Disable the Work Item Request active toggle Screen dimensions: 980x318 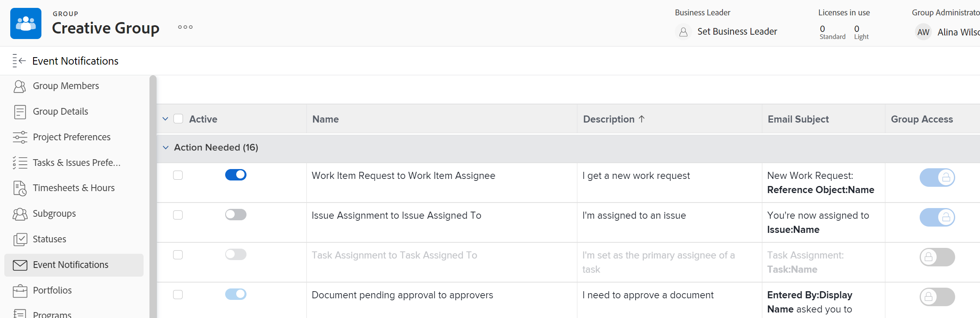pyautogui.click(x=236, y=175)
